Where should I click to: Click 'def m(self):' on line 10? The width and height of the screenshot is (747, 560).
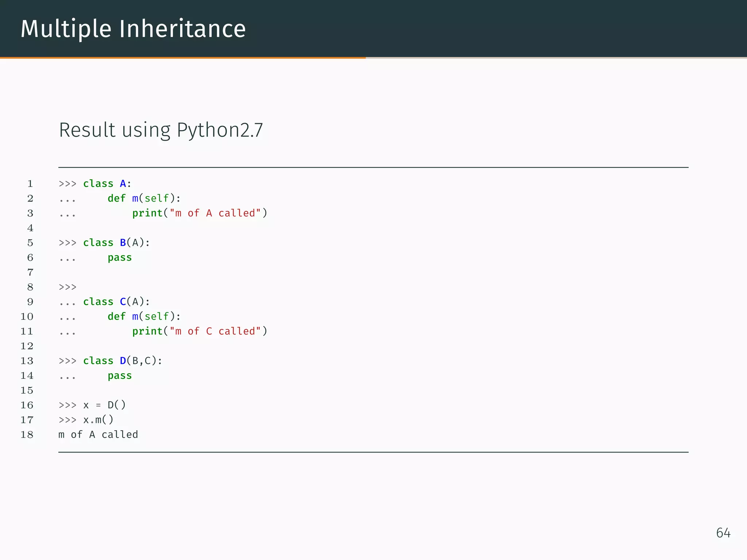tap(144, 317)
